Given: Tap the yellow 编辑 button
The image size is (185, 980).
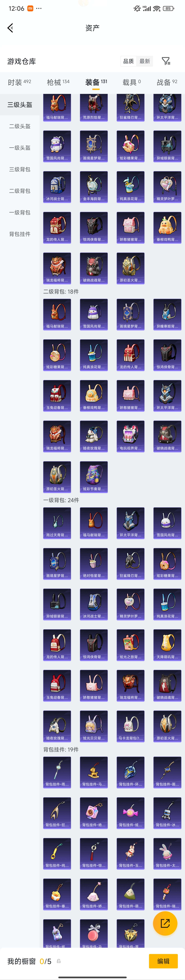Looking at the screenshot, I should click(x=163, y=961).
